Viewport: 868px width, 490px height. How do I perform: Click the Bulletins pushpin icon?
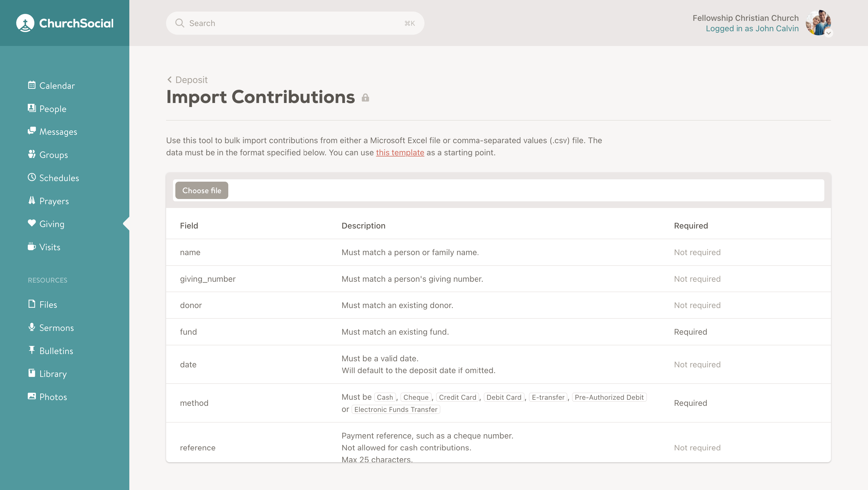(32, 350)
